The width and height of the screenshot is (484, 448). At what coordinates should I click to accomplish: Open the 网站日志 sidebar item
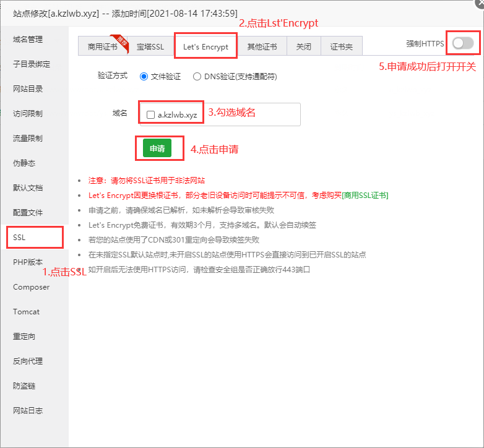coord(28,410)
